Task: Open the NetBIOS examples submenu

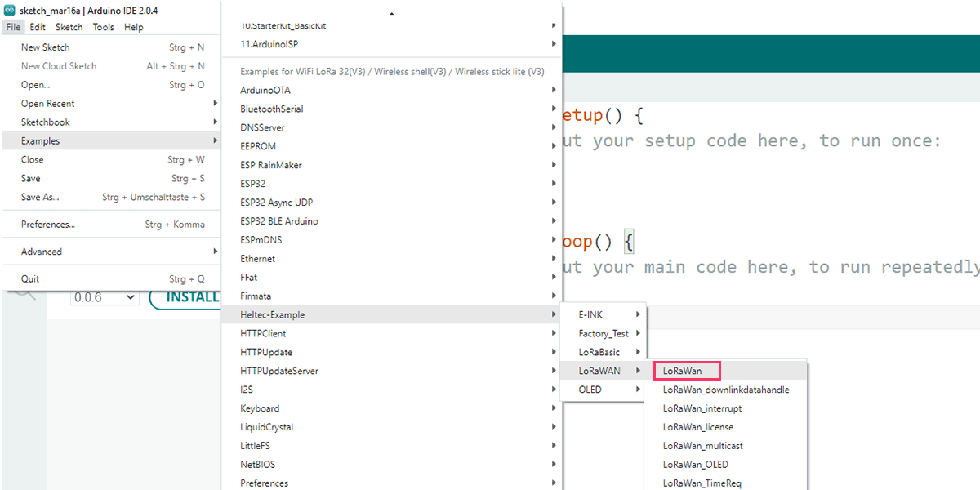Action: click(x=392, y=465)
